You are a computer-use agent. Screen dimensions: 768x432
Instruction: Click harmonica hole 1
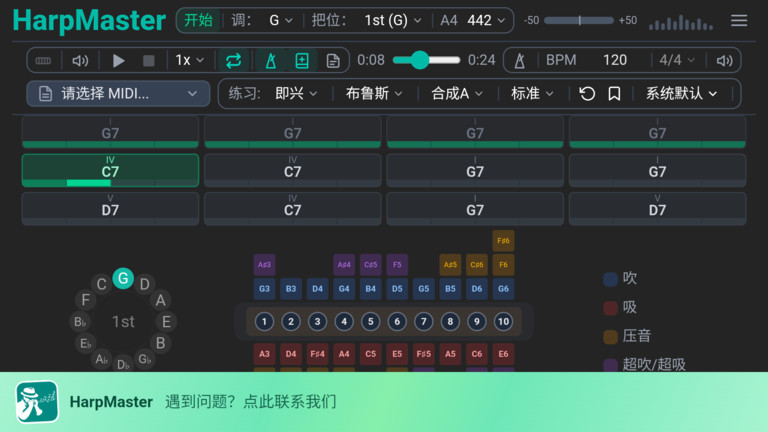pos(264,322)
